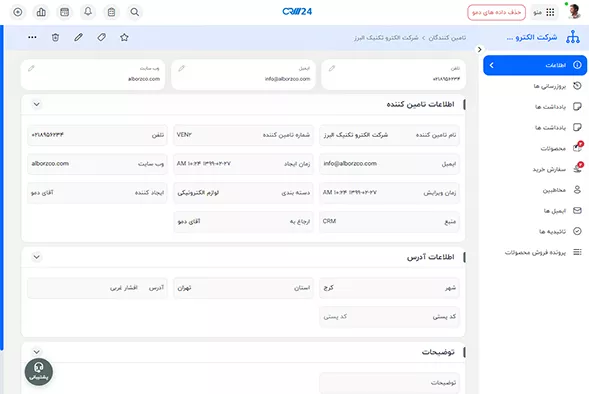Edit the top ایمیل card with pencil
Screen dimensions: 589x394
(x=182, y=68)
